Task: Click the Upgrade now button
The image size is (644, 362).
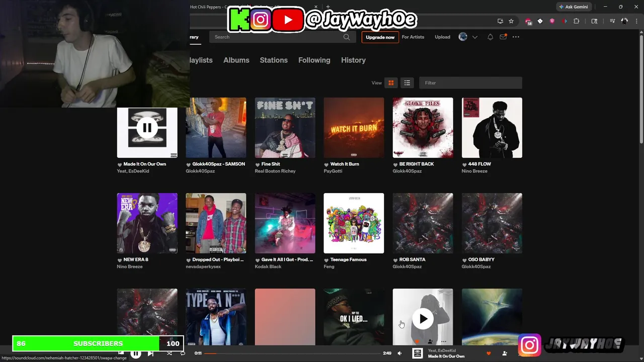Action: coord(380,37)
